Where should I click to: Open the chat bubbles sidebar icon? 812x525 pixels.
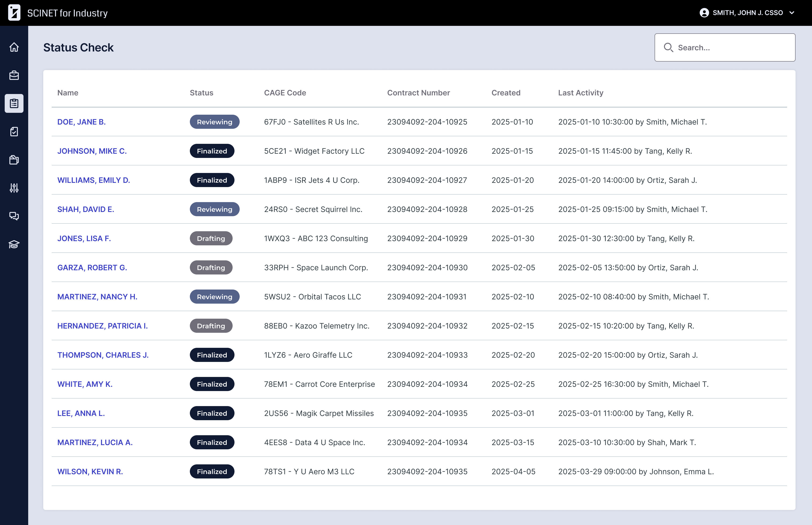tap(14, 216)
